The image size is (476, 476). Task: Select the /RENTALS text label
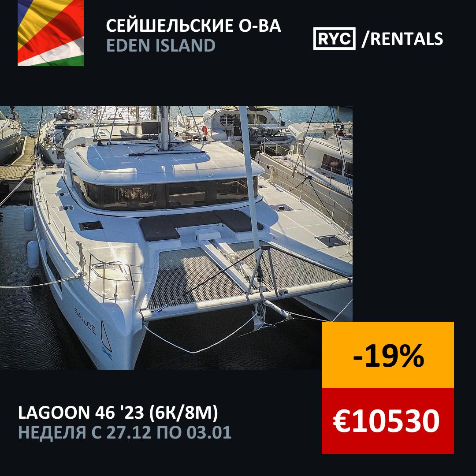point(402,39)
